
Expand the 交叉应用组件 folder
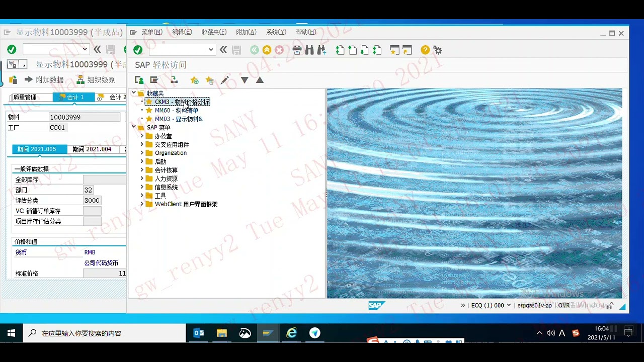142,144
